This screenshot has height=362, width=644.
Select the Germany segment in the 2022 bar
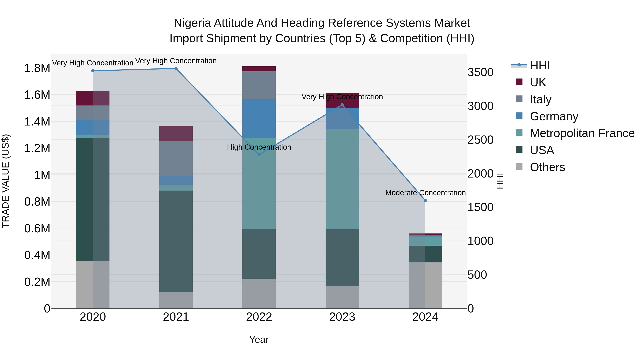pyautogui.click(x=259, y=119)
